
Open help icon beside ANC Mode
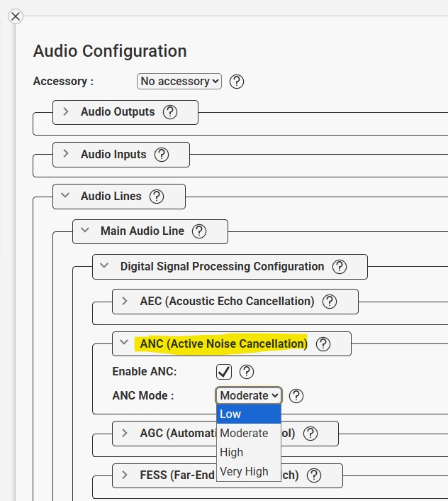click(297, 396)
